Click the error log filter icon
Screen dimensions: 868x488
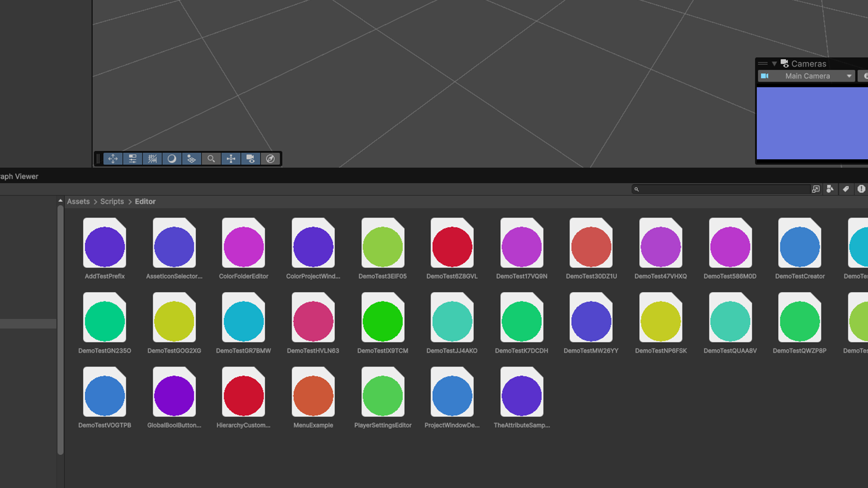click(x=861, y=189)
